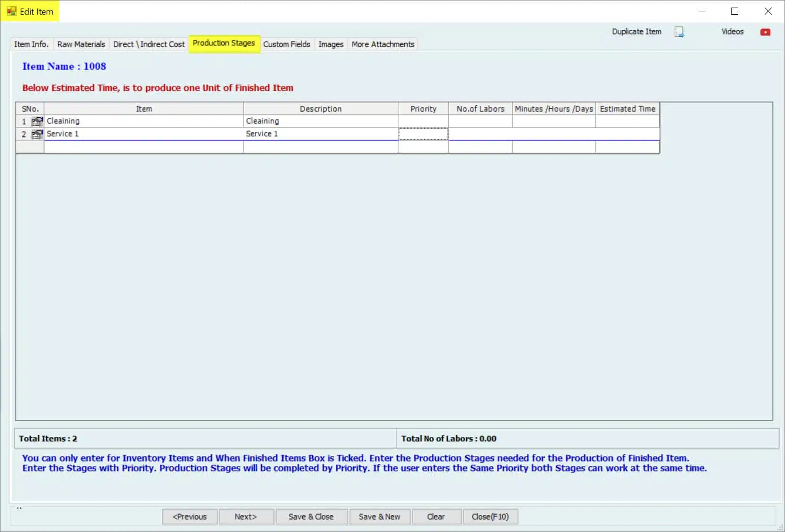Viewport: 785px width, 532px height.
Task: Click Minutes /Hours /Days cell for Cleaining
Action: click(554, 121)
